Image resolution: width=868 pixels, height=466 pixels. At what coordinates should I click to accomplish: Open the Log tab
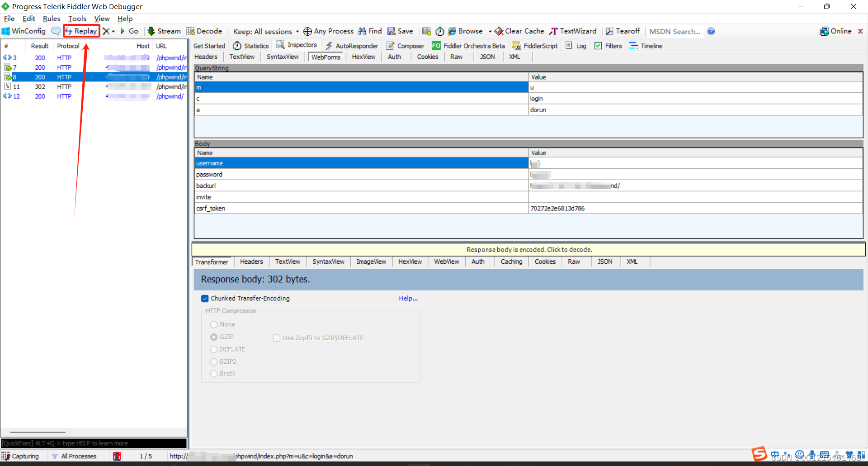(x=576, y=46)
